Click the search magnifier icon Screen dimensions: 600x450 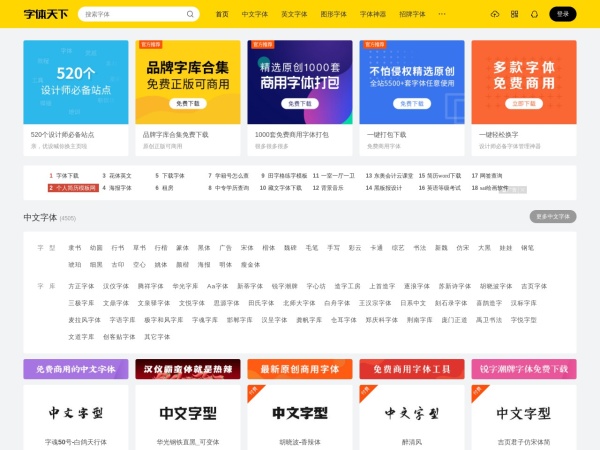[193, 14]
